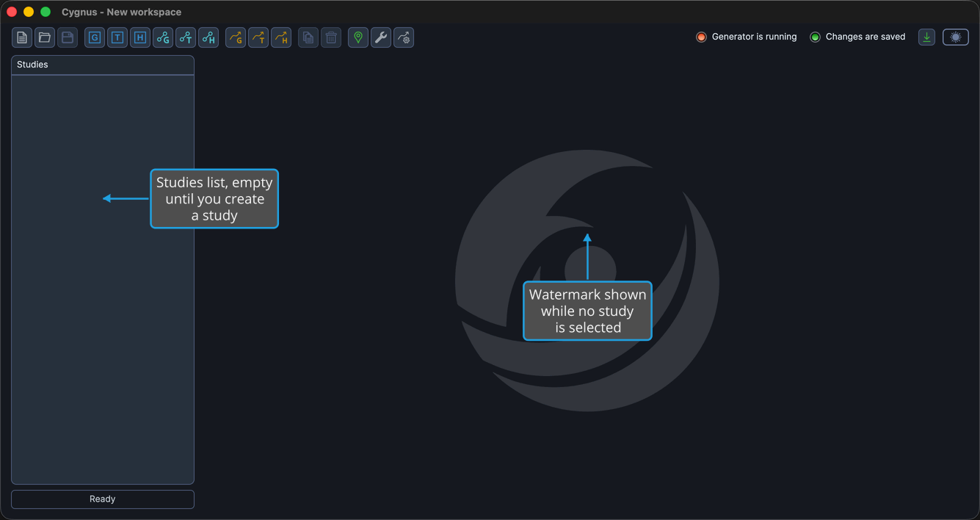Click the green location pin icon
Image resolution: width=980 pixels, height=520 pixels.
click(x=358, y=37)
